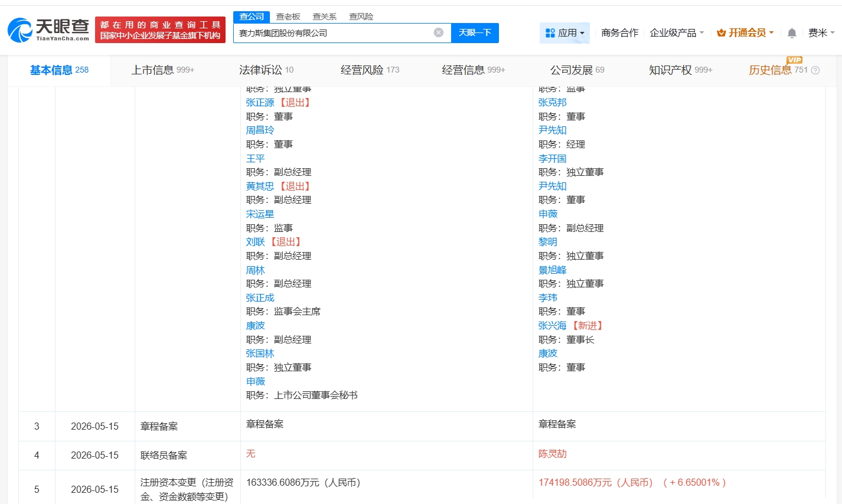842x504 pixels.
Task: Open 申薇 link above 上市公司董事会秘书
Action: [255, 382]
